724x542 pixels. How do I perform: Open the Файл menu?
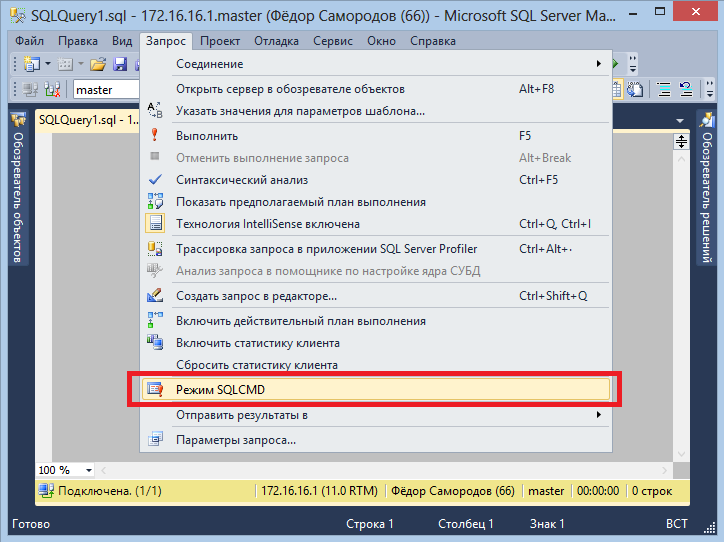coord(29,41)
